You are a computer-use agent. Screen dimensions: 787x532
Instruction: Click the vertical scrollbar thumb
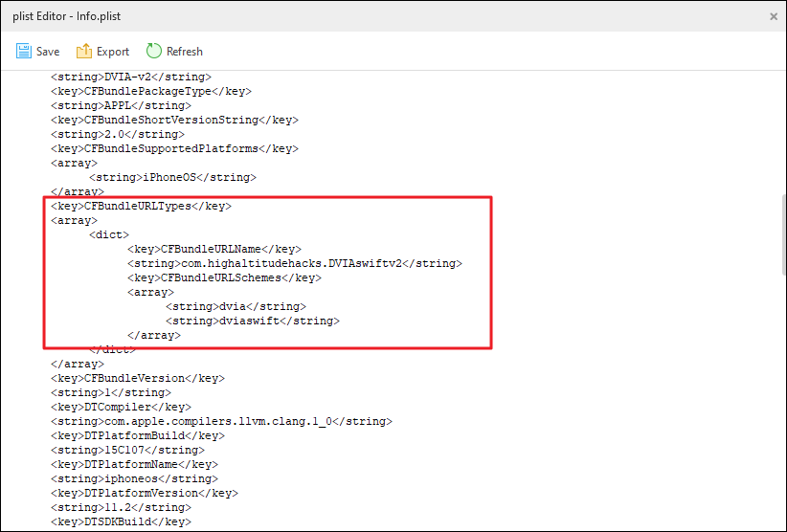coord(784,234)
